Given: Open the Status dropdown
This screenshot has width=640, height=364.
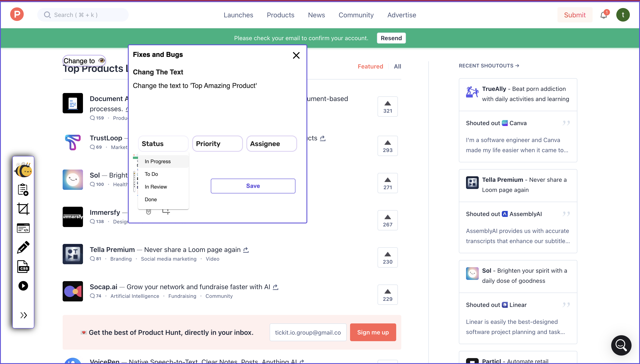Looking at the screenshot, I should 163,144.
